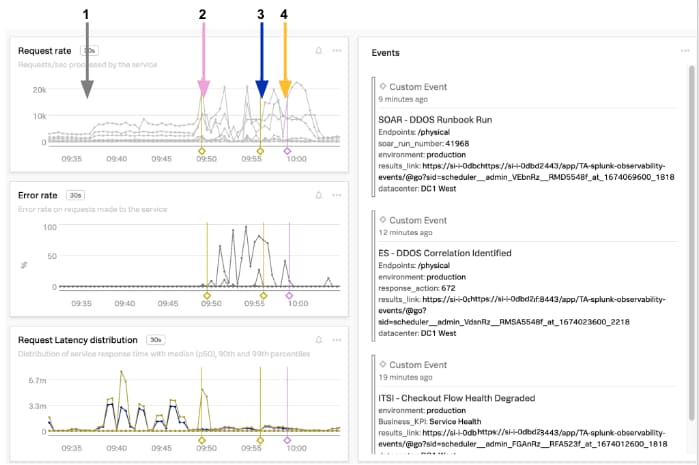Screen dimensions: 699x465
Task: Click the 100 axis label on Error rate chart
Action: tap(49, 227)
